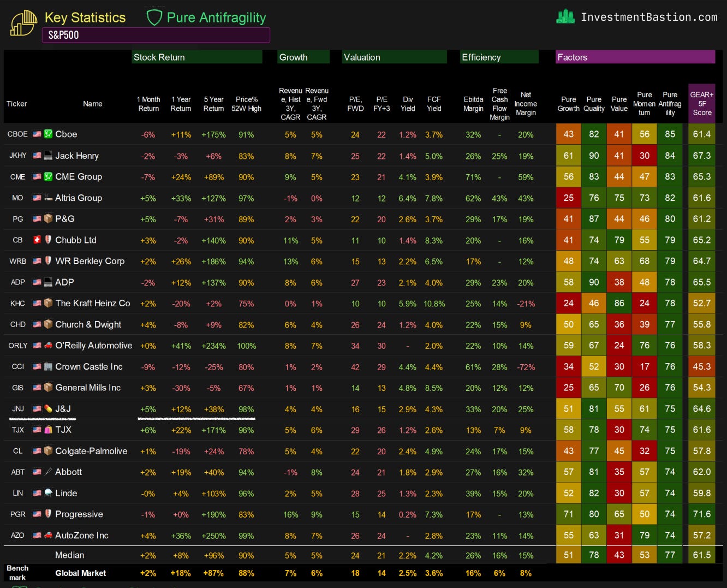727x588 pixels.
Task: Click the box icon beside Church & Dwight
Action: [48, 324]
